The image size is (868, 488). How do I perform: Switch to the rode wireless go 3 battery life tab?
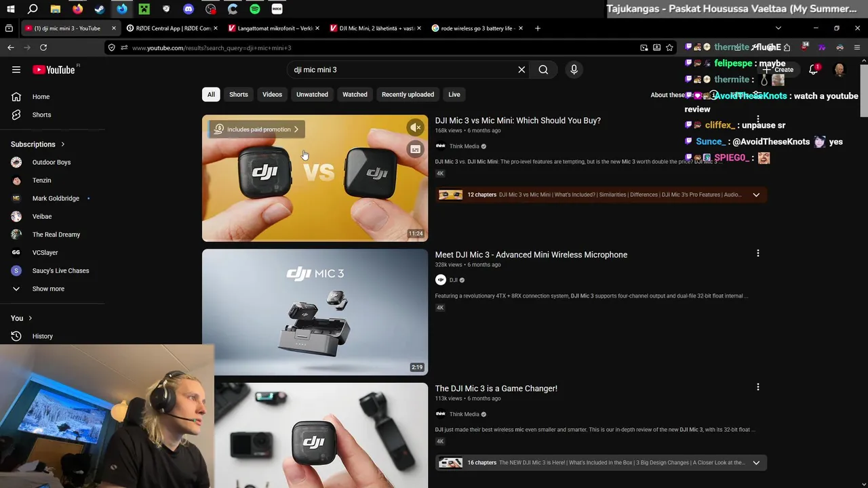(478, 28)
